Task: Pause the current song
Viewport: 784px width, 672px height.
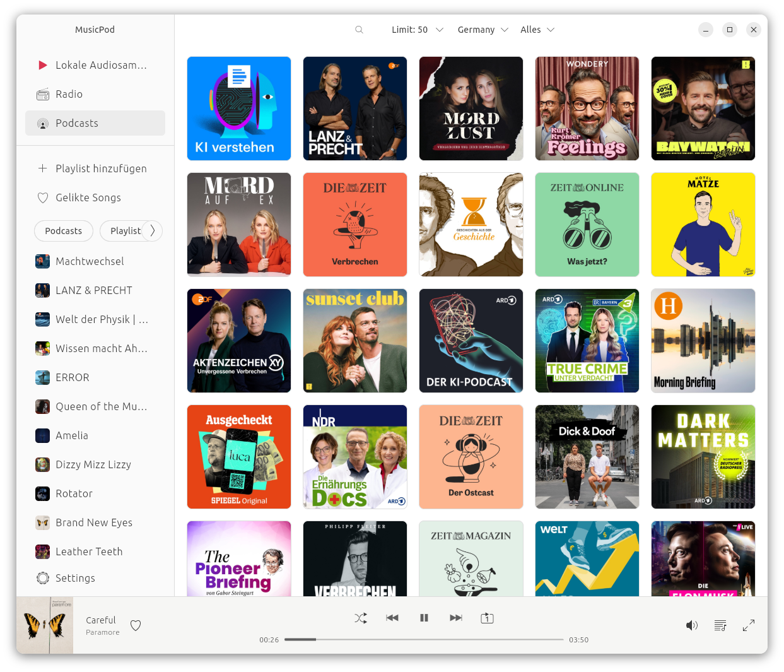Action: [424, 618]
